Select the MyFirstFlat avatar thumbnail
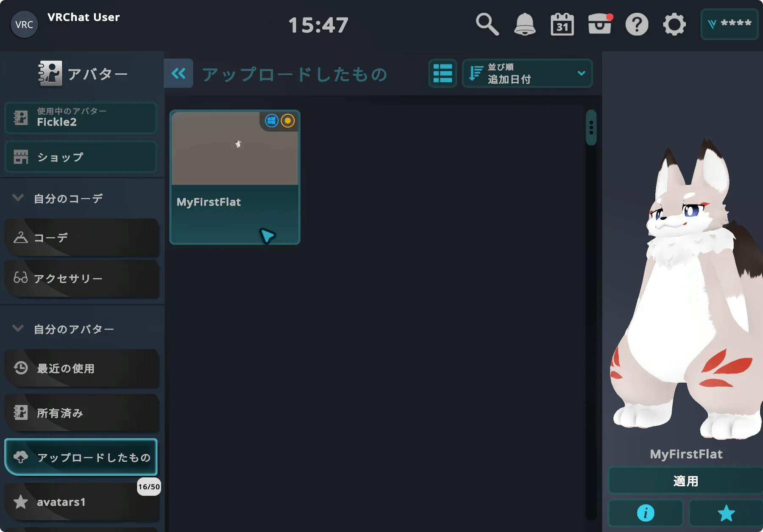 235,148
